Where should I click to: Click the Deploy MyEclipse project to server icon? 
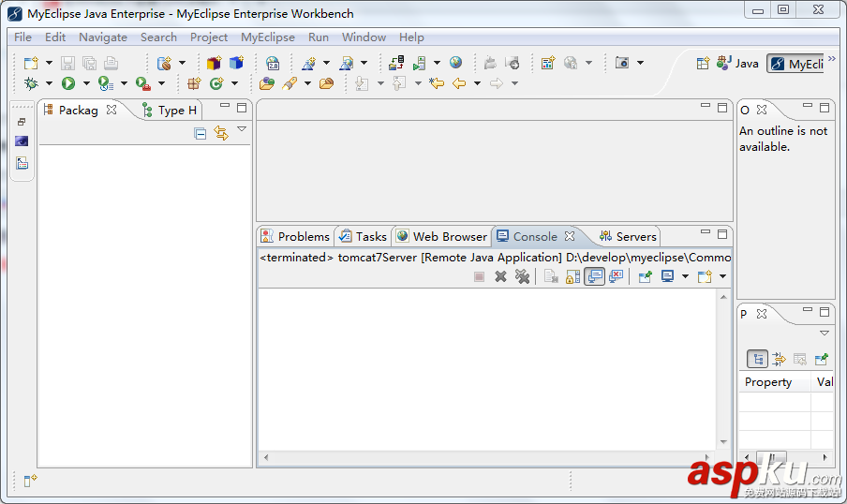[396, 63]
